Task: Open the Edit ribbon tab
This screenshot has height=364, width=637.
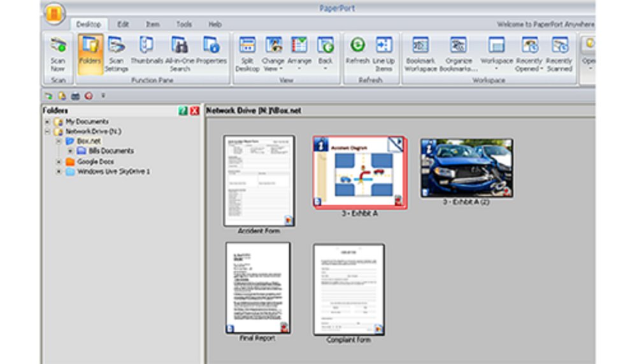Action: (x=123, y=24)
